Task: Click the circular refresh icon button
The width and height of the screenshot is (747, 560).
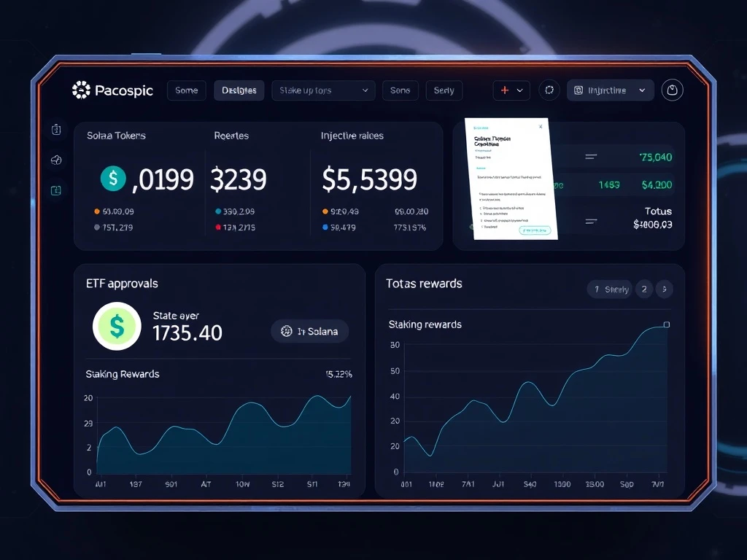Action: (549, 90)
